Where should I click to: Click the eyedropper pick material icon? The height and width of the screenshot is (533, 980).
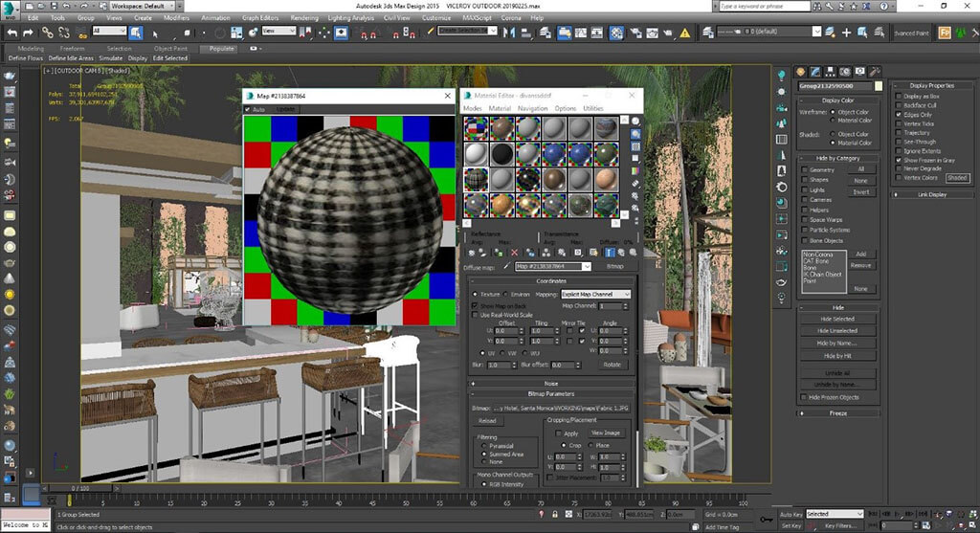click(x=507, y=267)
